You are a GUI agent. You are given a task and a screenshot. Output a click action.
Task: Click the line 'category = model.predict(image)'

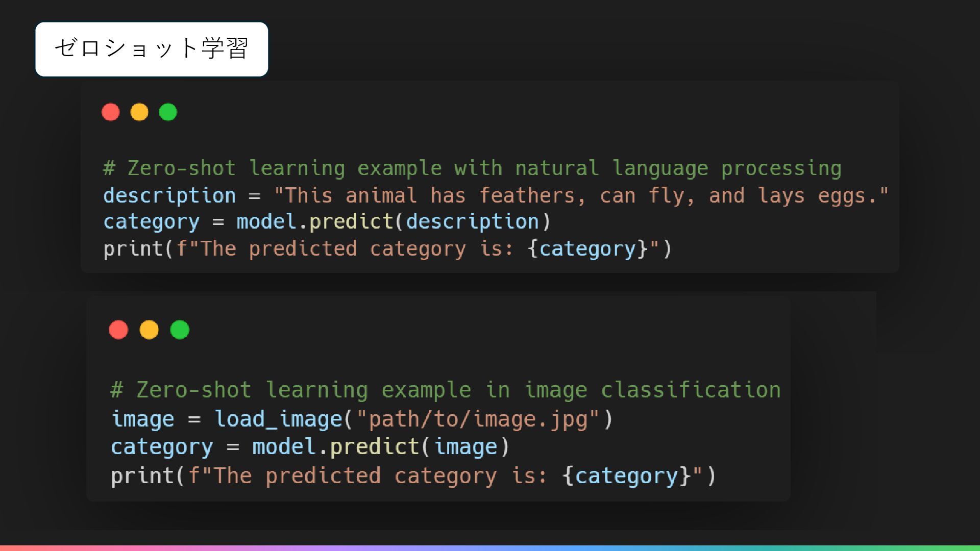310,447
